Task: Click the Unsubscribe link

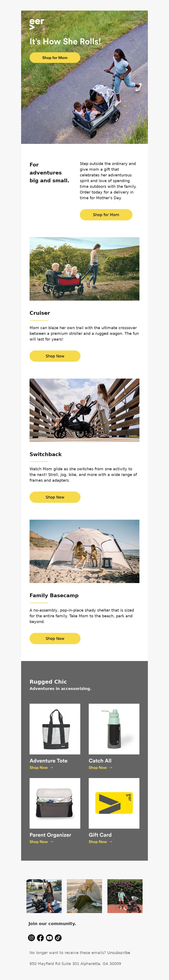Action: point(119,953)
